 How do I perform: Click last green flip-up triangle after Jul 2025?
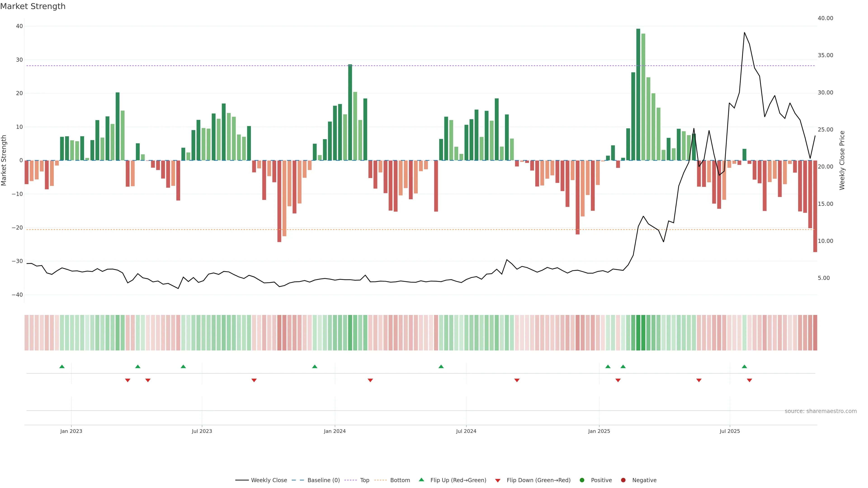[744, 366]
